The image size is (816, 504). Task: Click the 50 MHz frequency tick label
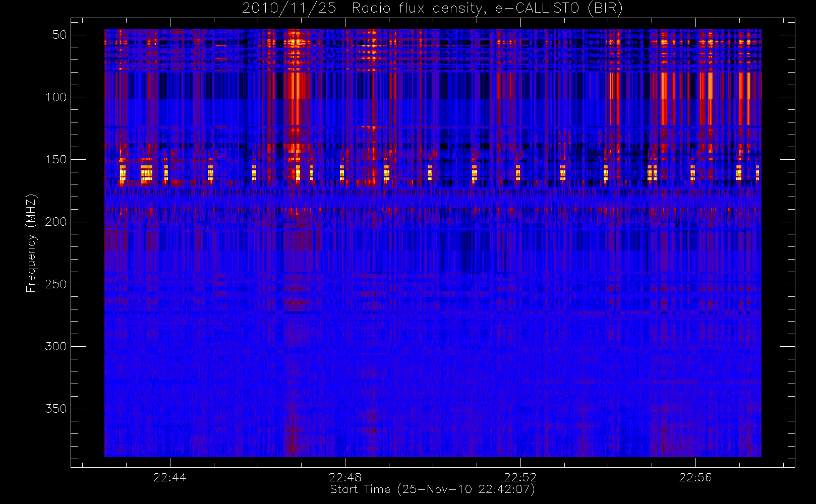60,35
